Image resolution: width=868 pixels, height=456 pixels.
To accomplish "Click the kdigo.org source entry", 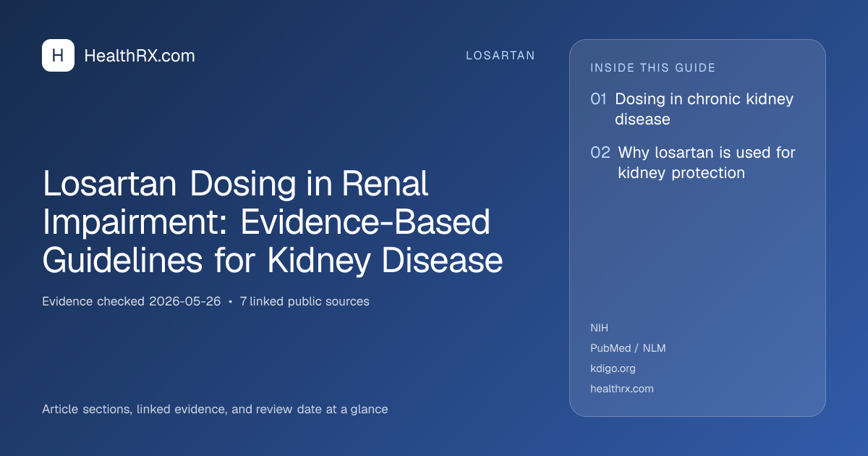I will [613, 368].
